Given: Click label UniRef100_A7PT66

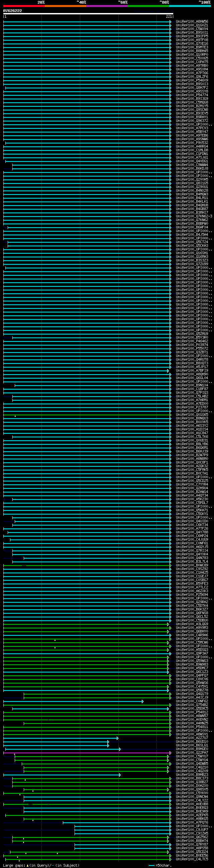Looking at the screenshot, I should [192, 73].
